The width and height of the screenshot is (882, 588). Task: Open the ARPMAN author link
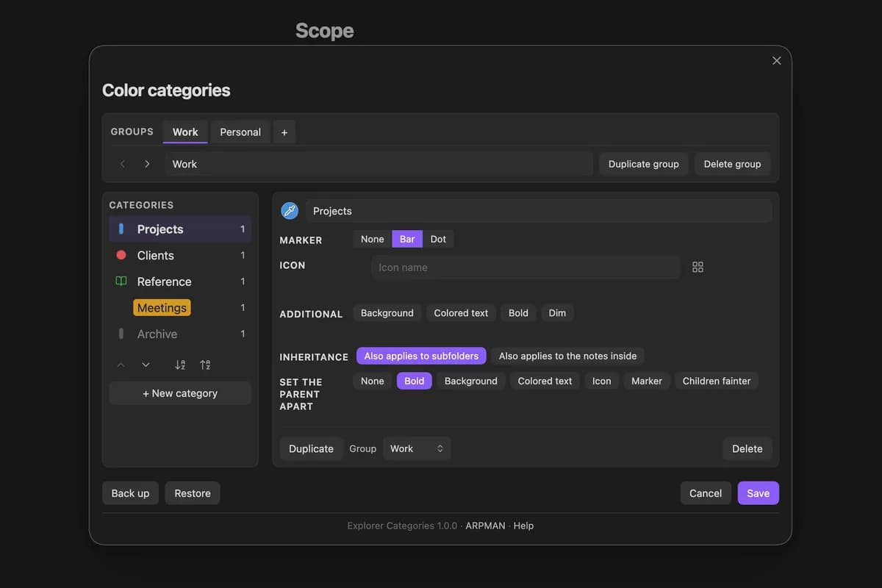(486, 526)
